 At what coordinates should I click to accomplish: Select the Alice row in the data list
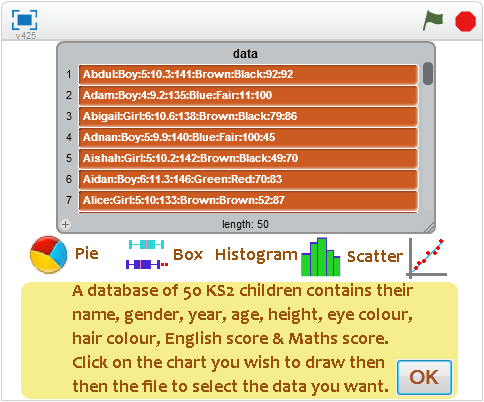click(x=248, y=200)
